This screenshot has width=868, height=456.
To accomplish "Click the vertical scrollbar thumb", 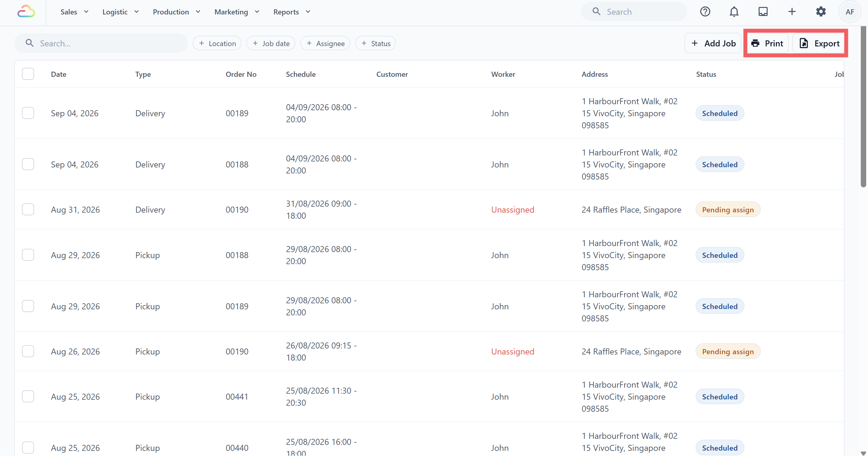I will 863,107.
